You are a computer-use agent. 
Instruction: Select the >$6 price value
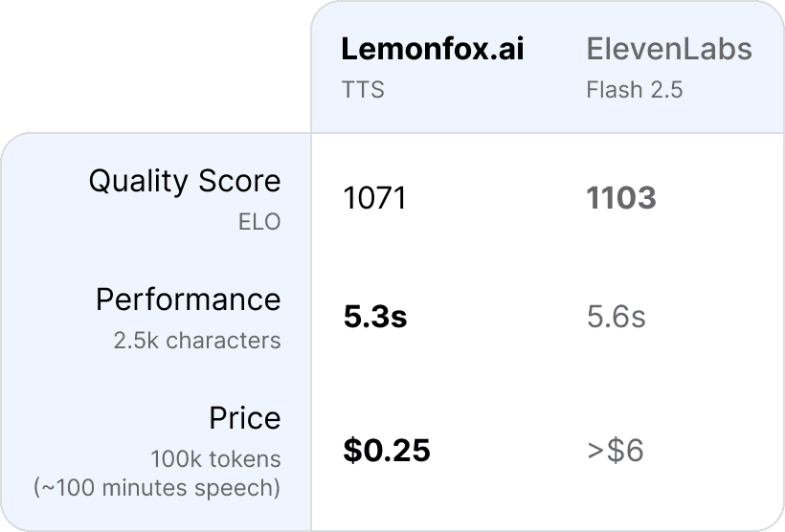[615, 450]
